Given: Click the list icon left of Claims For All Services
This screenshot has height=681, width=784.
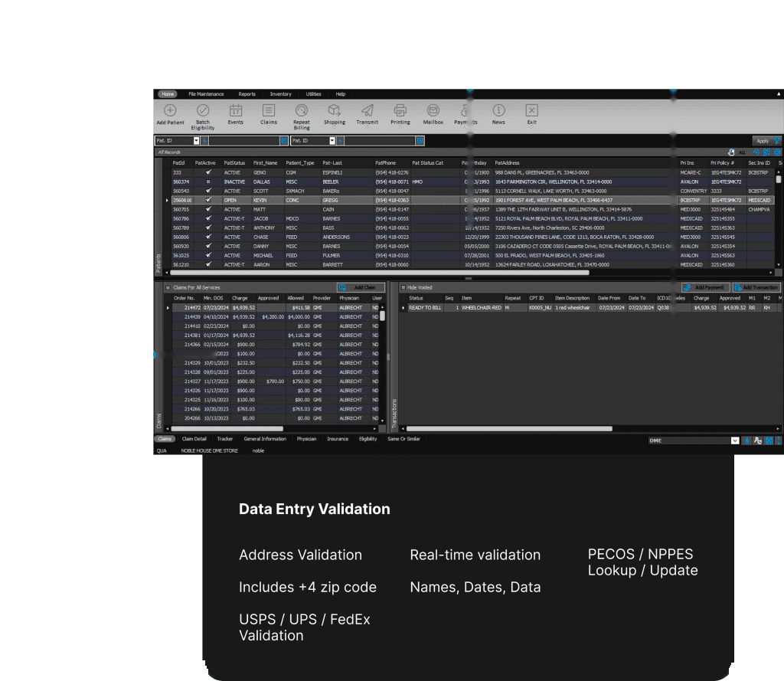Looking at the screenshot, I should [168, 288].
